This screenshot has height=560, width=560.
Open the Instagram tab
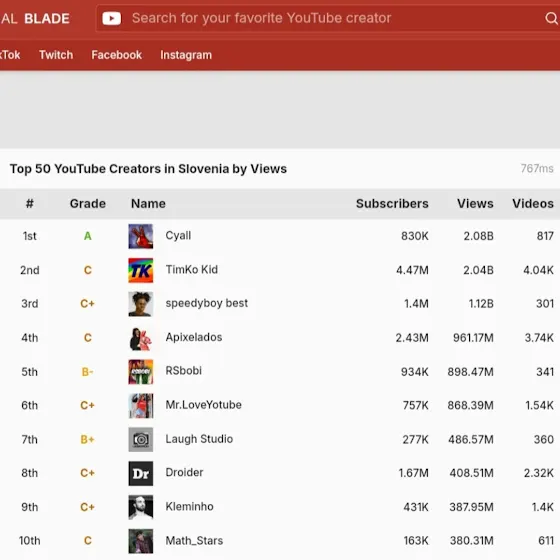pos(186,55)
